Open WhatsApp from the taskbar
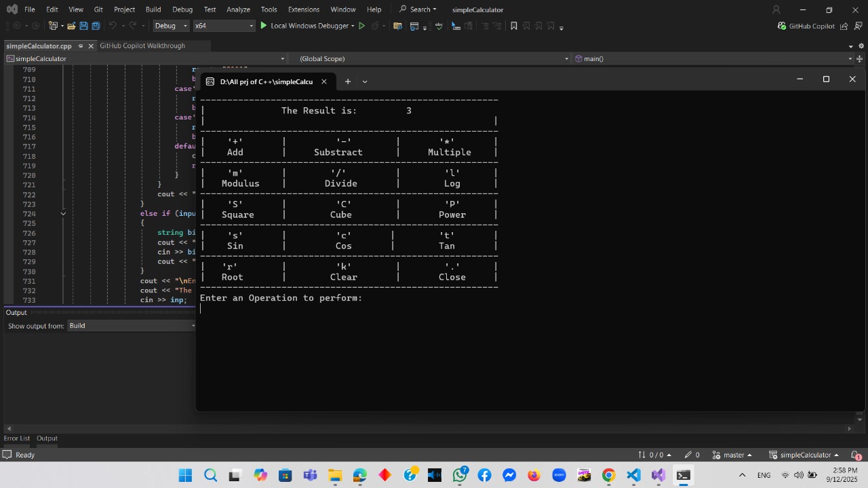 [460, 475]
